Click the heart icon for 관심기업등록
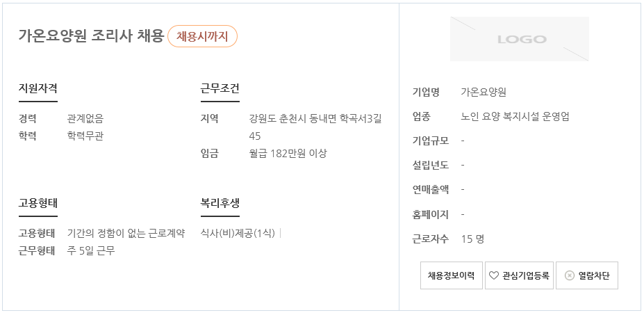 tap(494, 275)
